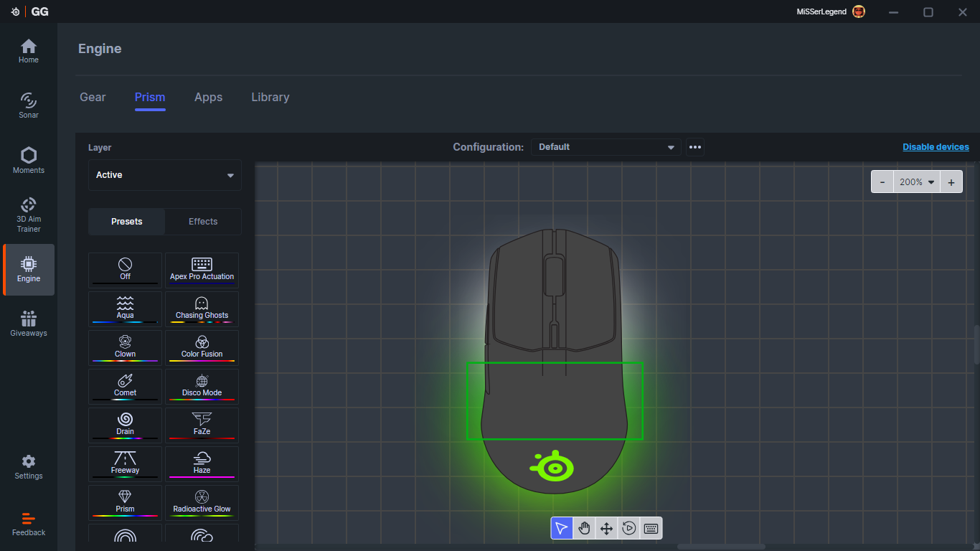This screenshot has height=551, width=980.
Task: Open the configuration three-dots menu
Action: pos(695,147)
